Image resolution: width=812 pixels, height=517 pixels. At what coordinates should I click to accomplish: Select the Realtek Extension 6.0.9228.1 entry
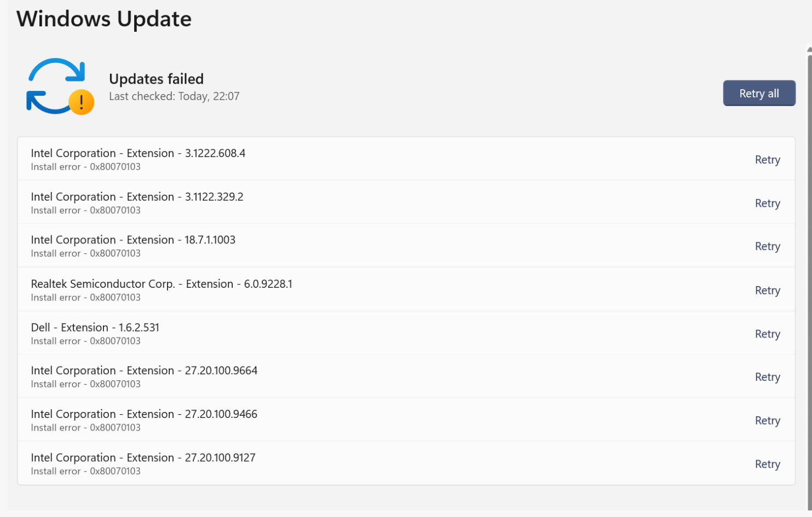(406, 289)
